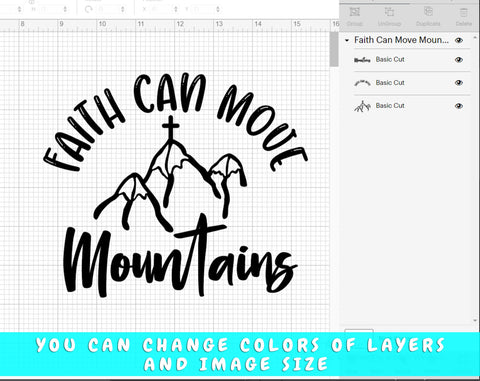
Task: Select third Basic Cut layer label
Action: pos(390,105)
